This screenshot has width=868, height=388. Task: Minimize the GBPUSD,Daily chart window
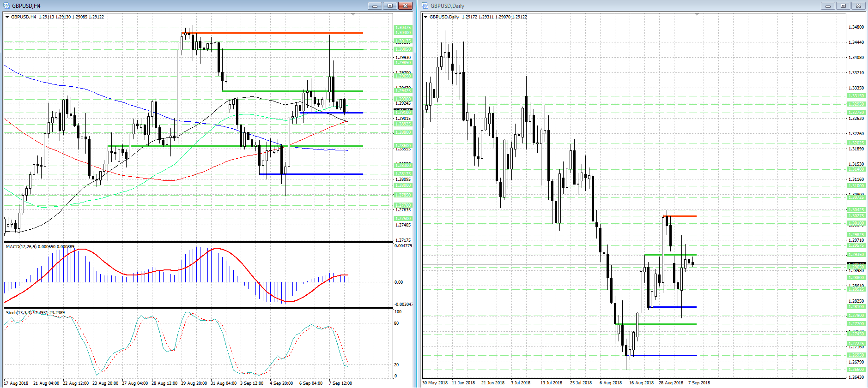click(828, 6)
